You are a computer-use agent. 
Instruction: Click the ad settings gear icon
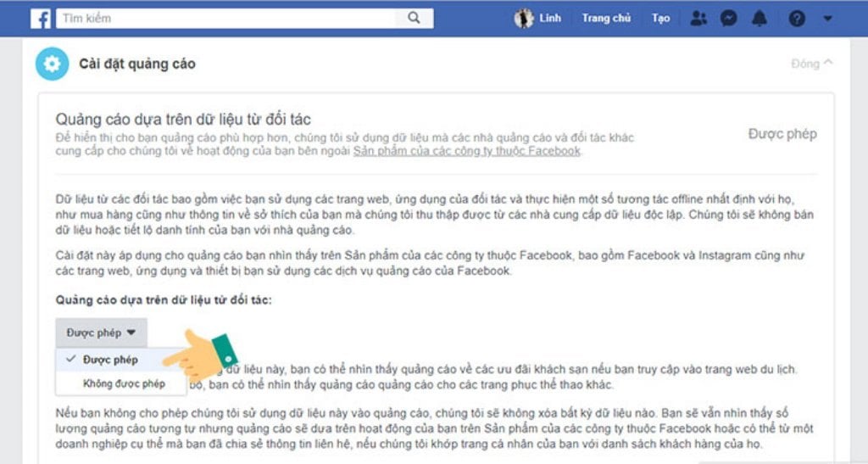pyautogui.click(x=52, y=64)
